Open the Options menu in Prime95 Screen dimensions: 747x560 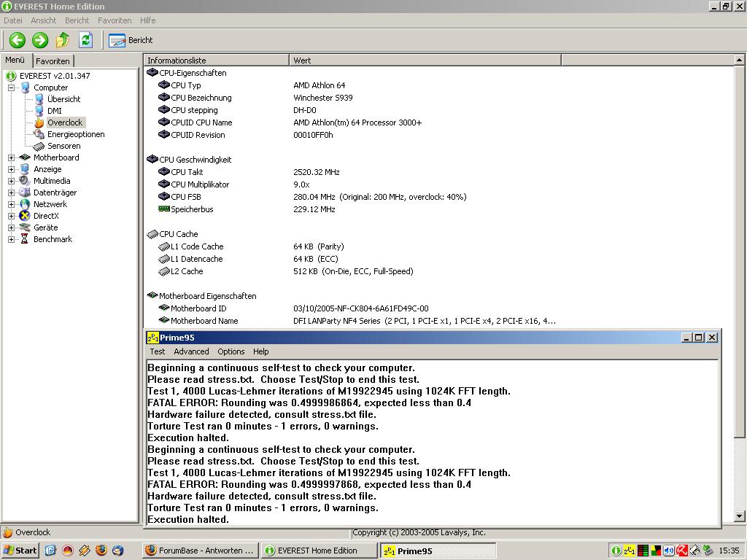[x=231, y=351]
